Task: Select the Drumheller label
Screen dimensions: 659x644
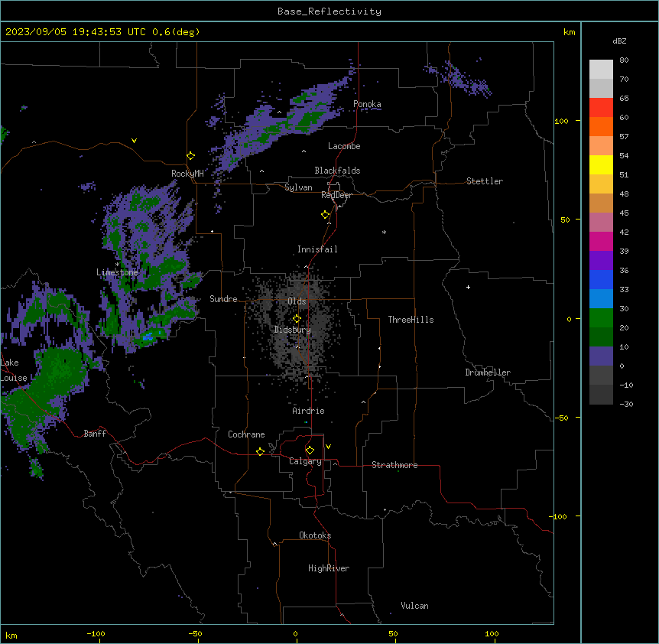Action: click(488, 372)
